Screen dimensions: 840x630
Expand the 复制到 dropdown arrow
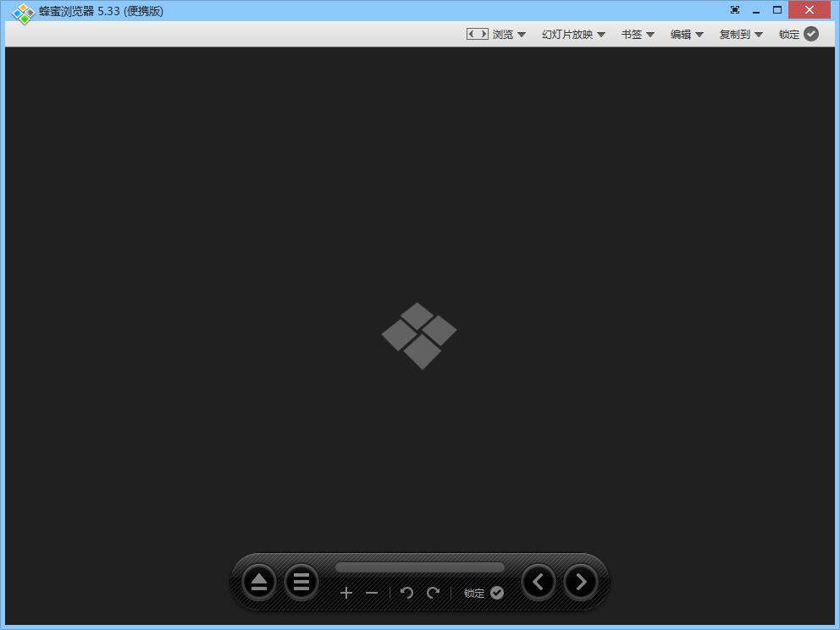[x=759, y=35]
